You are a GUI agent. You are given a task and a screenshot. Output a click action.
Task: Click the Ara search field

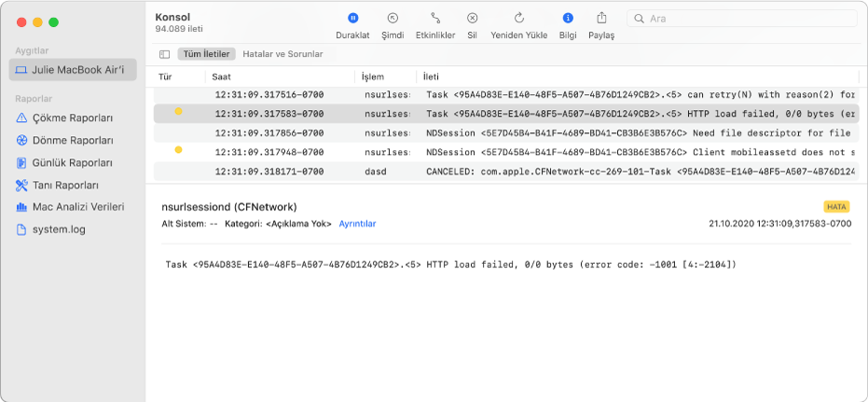point(742,19)
